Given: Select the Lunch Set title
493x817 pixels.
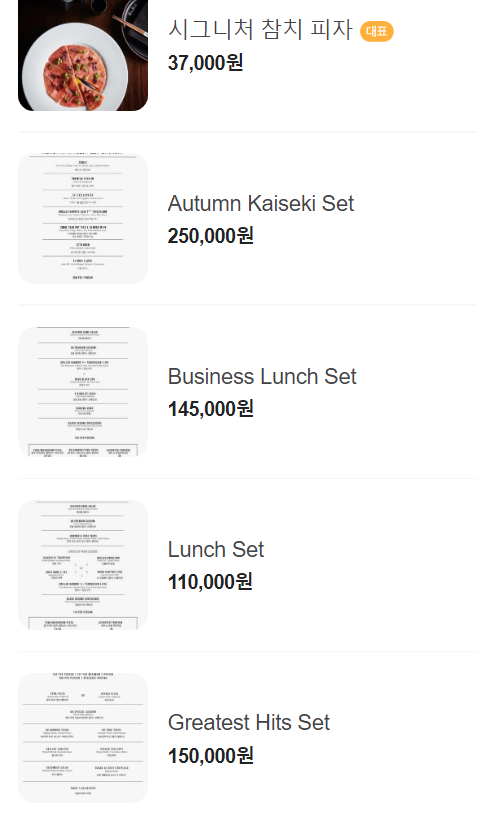Looking at the screenshot, I should click(216, 549).
